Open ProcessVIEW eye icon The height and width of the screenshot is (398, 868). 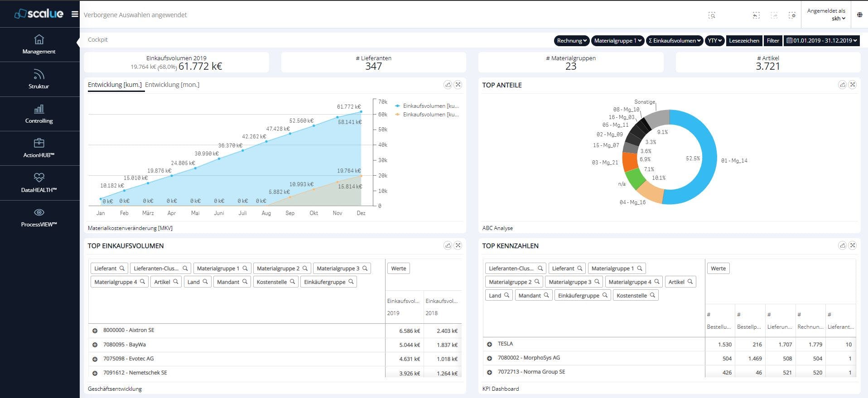click(39, 212)
